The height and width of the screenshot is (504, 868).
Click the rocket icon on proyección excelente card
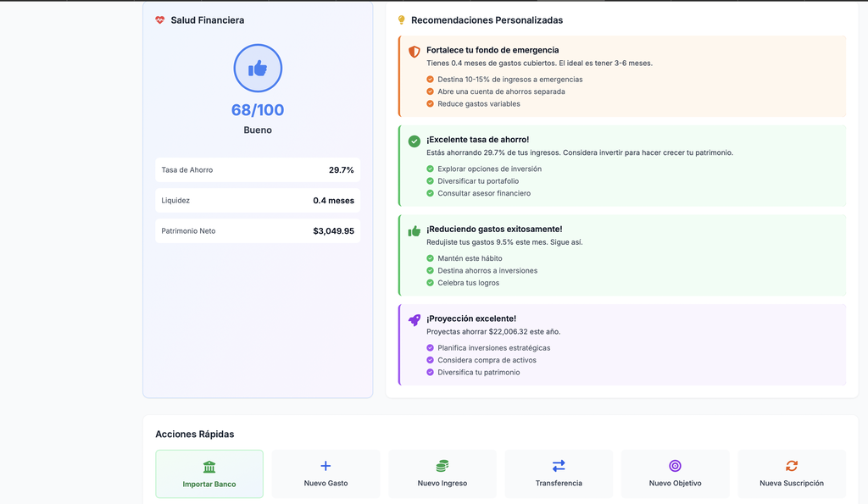click(x=413, y=320)
